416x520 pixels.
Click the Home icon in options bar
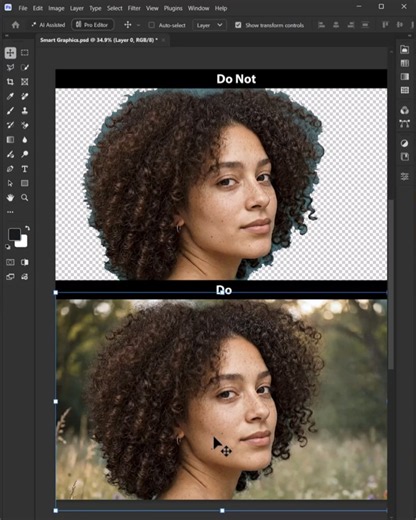click(x=15, y=25)
